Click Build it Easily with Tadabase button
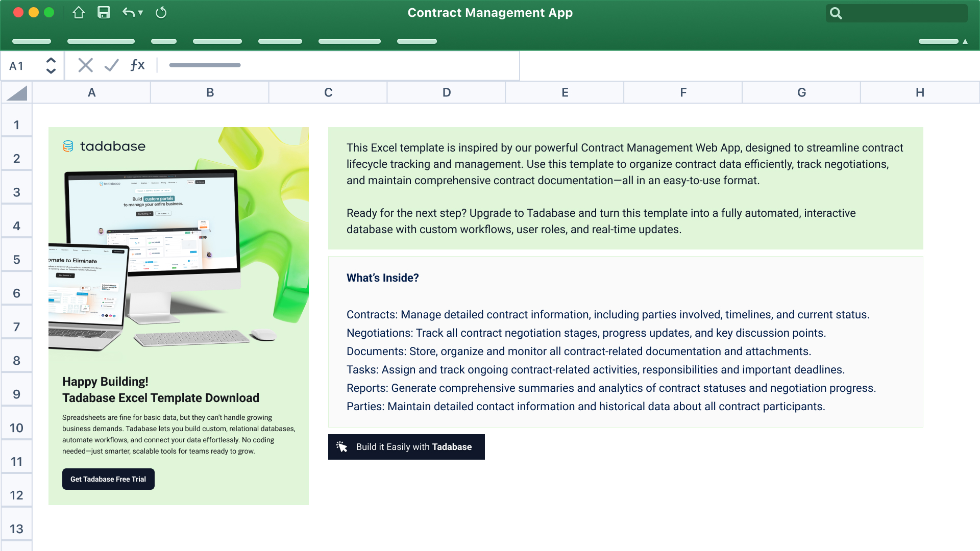 406,447
